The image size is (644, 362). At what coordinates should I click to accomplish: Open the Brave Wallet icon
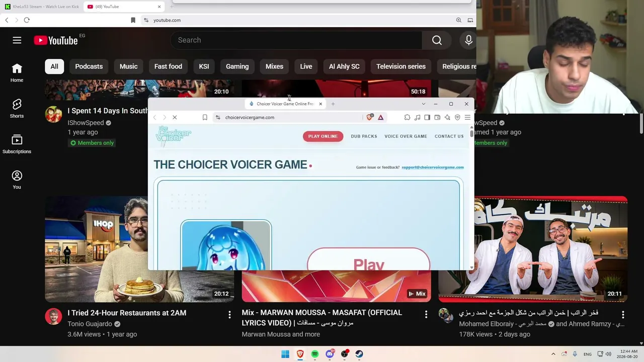[437, 117]
